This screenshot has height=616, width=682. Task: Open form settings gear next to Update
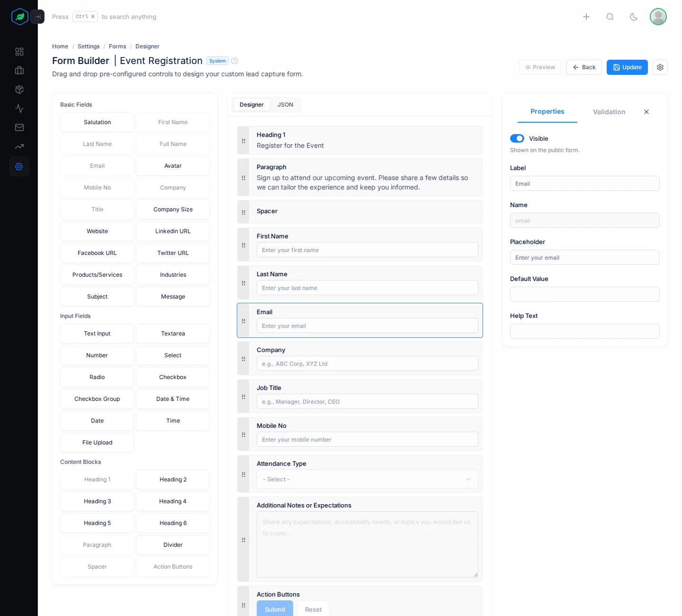click(x=660, y=67)
